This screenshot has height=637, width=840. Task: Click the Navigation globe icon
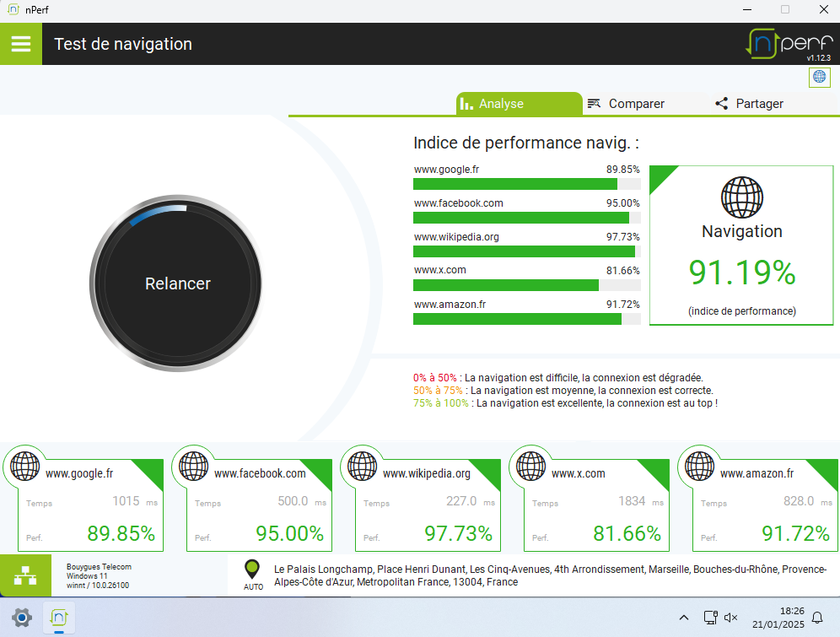pyautogui.click(x=742, y=197)
